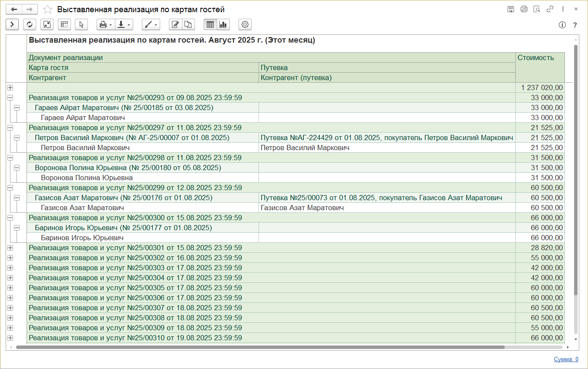Open report settings gear icon
The height and width of the screenshot is (369, 588).
point(245,24)
